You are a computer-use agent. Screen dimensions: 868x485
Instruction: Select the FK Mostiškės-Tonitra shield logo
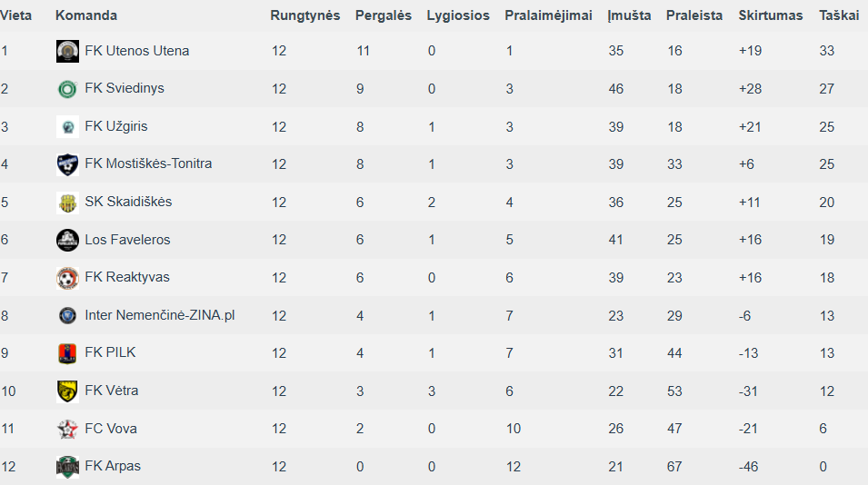click(67, 164)
